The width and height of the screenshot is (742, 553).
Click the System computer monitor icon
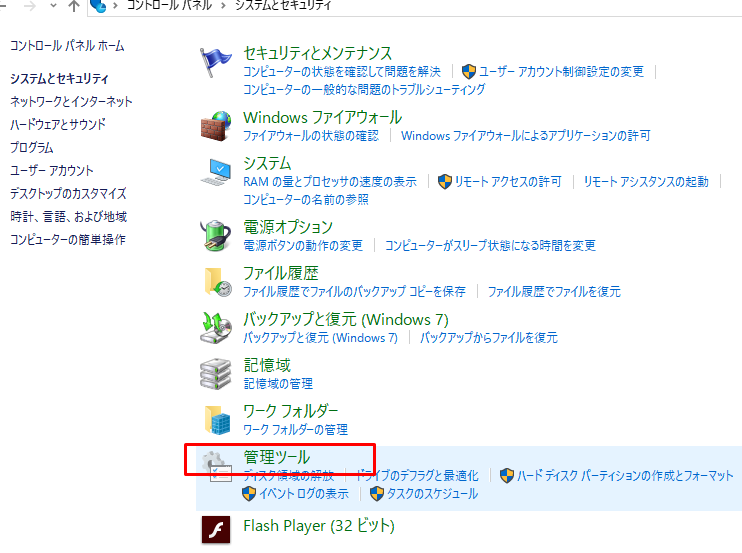click(216, 172)
